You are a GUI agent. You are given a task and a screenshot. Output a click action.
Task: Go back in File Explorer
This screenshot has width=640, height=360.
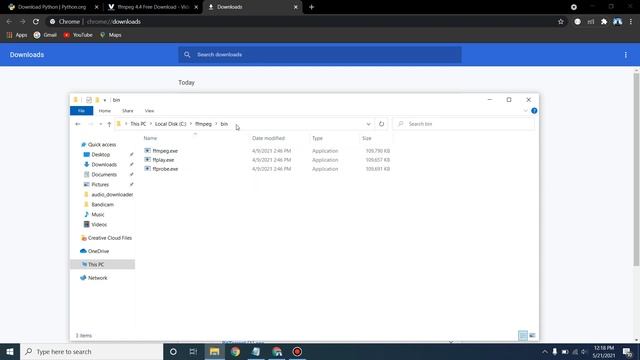tap(78, 124)
